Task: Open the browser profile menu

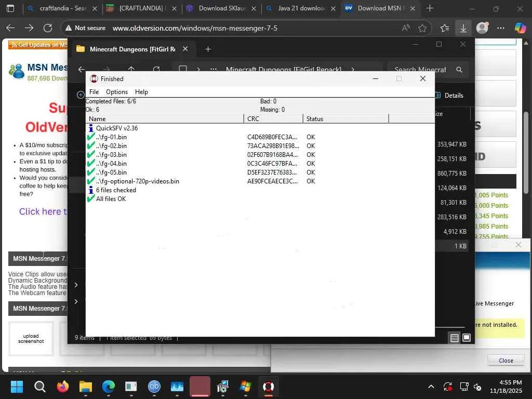Action: click(x=482, y=28)
